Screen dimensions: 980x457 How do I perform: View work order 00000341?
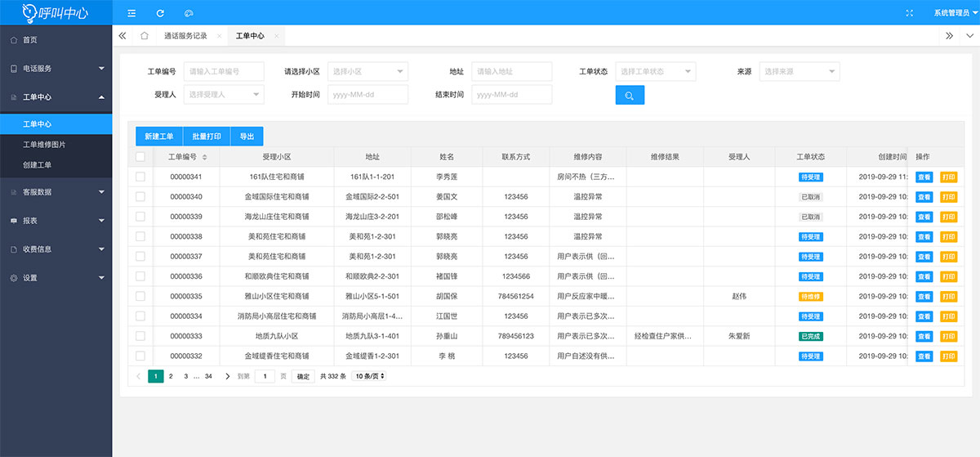[x=924, y=177]
